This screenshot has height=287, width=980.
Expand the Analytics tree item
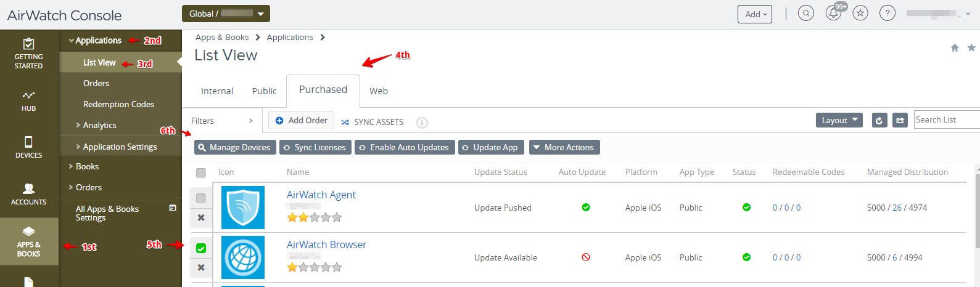99,125
